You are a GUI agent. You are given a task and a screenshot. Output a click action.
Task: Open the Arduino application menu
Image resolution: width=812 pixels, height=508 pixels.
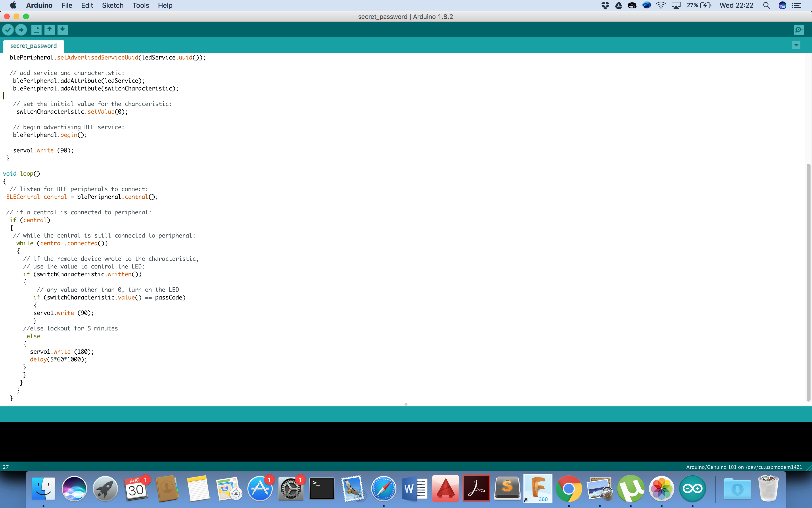pos(39,5)
